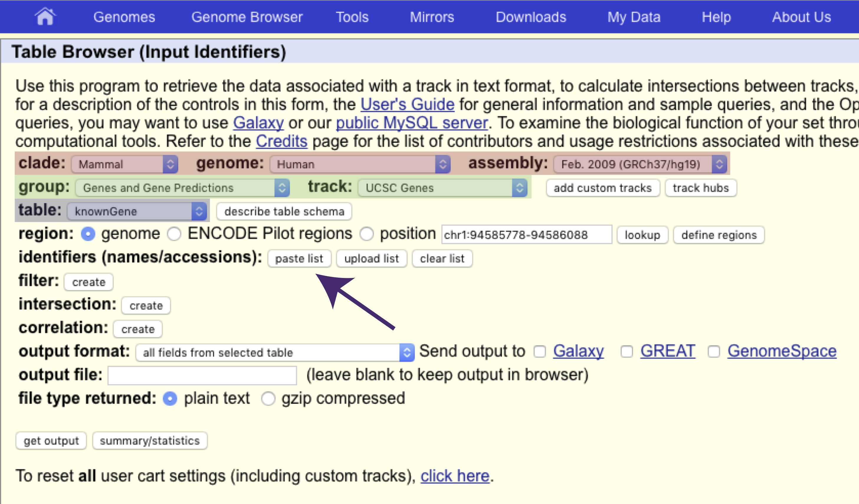This screenshot has height=504, width=859.
Task: Select gzip compressed file type
Action: 268,398
